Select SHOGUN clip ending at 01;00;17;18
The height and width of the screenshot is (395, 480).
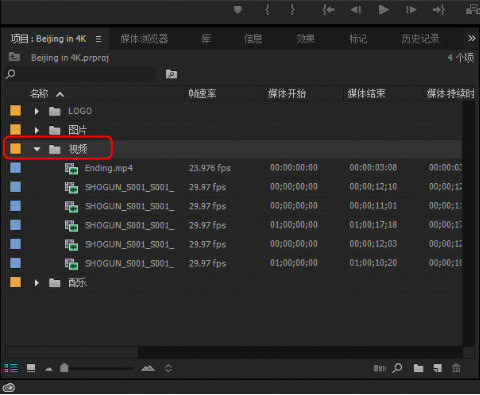129,226
